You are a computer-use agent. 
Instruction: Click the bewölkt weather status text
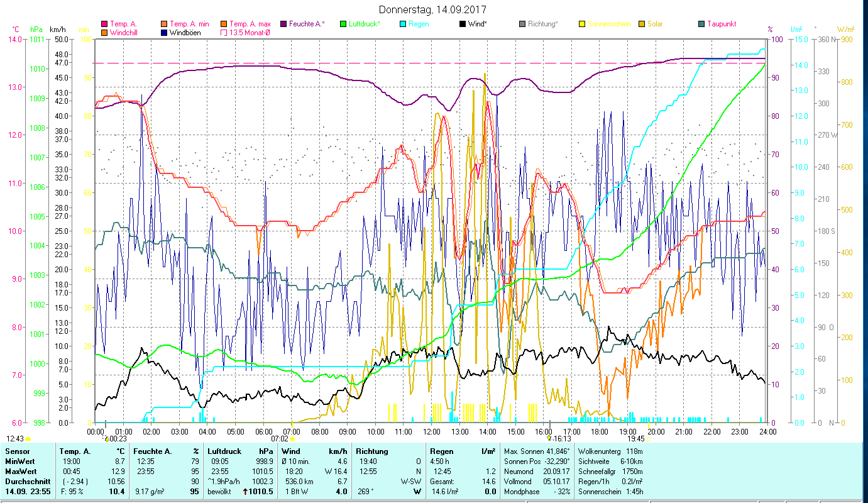(220, 492)
